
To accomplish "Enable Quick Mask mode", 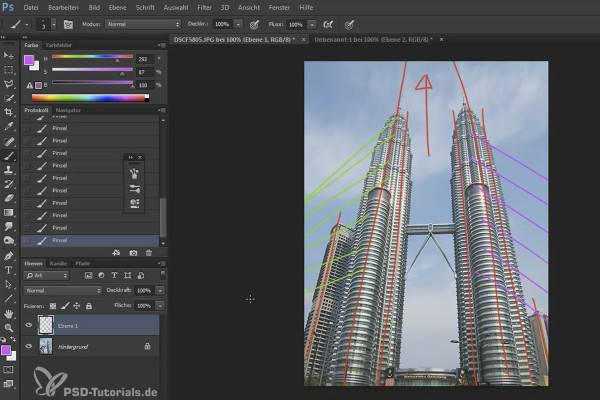I will (x=8, y=370).
